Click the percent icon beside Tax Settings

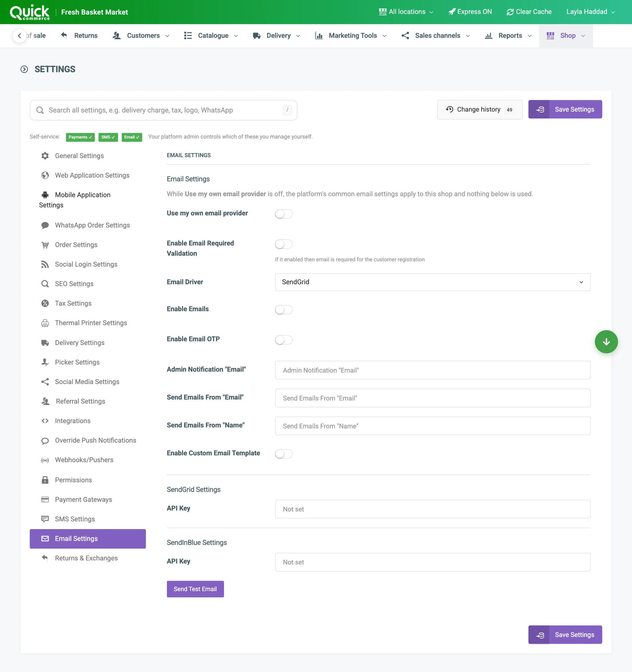(x=45, y=303)
